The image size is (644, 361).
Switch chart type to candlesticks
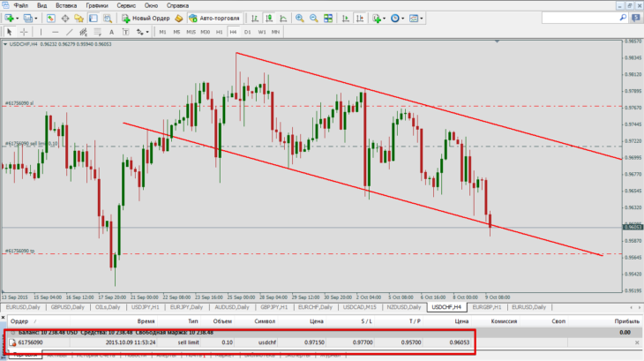click(269, 18)
